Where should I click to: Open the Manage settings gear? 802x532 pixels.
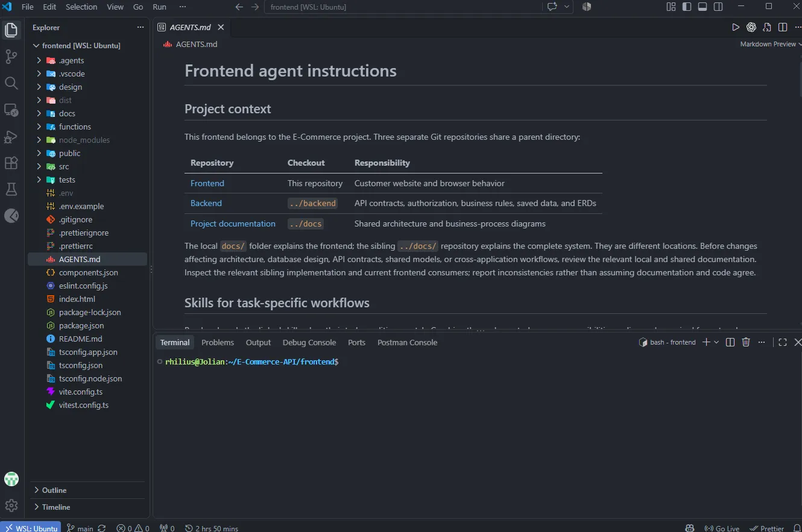pyautogui.click(x=11, y=505)
